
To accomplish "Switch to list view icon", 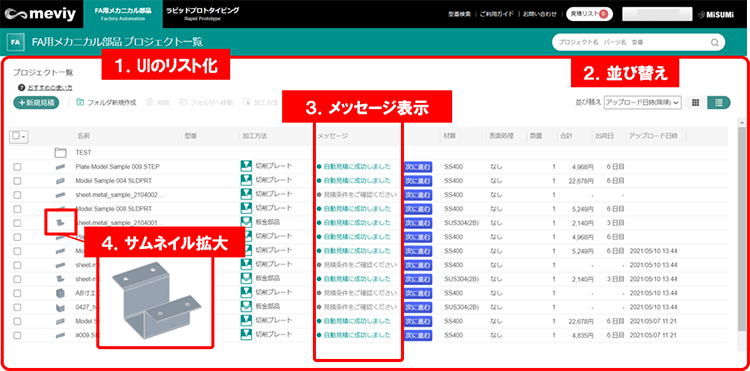I will [718, 102].
